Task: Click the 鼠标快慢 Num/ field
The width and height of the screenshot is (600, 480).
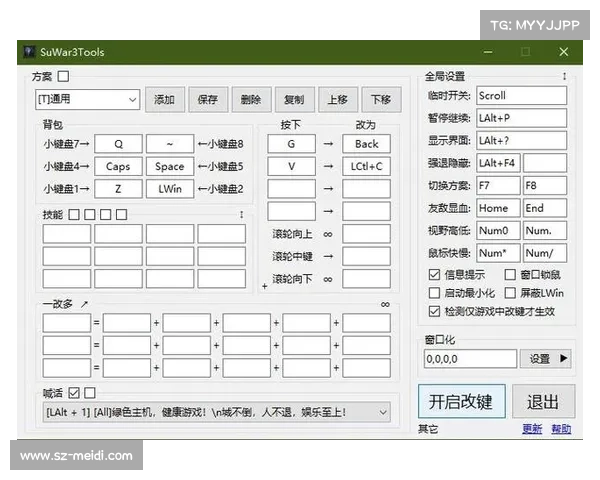Action: (x=545, y=253)
